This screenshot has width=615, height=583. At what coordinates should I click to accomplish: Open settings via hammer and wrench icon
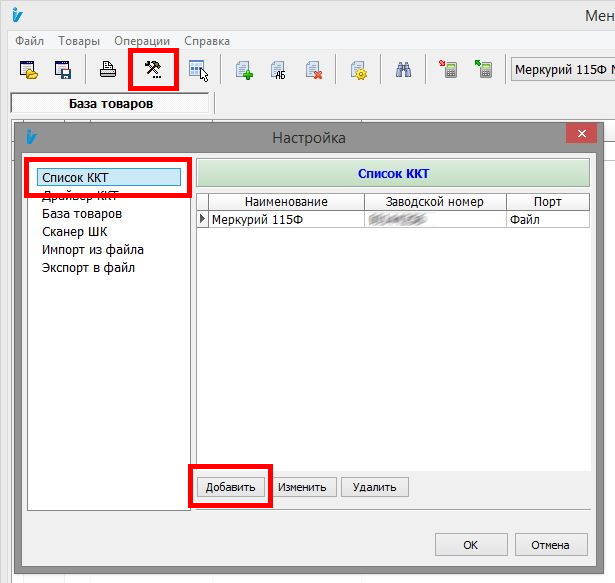(x=153, y=70)
